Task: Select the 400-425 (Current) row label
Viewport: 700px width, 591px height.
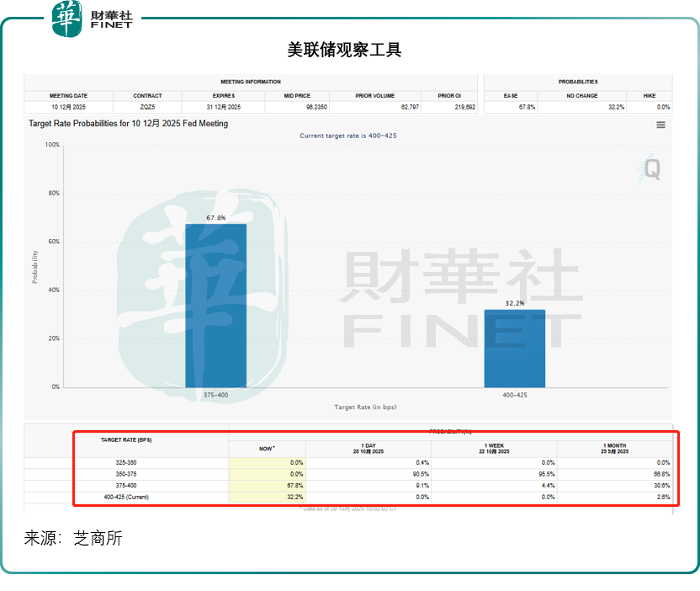Action: pyautogui.click(x=126, y=498)
